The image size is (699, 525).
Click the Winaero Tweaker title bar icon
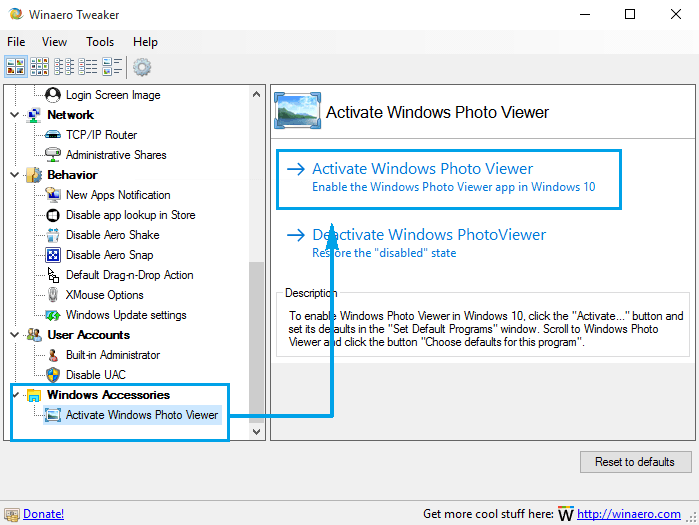[x=16, y=14]
